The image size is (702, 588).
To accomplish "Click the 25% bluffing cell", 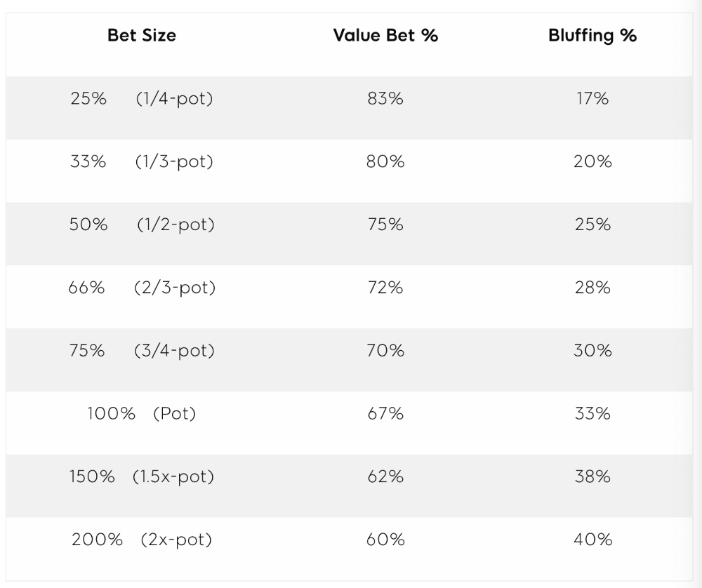I will tap(592, 225).
